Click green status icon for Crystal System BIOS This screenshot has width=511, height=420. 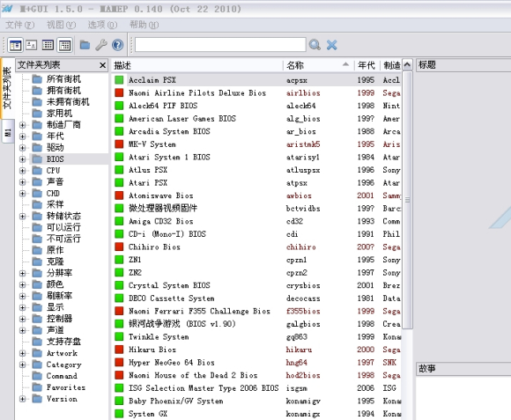click(119, 285)
